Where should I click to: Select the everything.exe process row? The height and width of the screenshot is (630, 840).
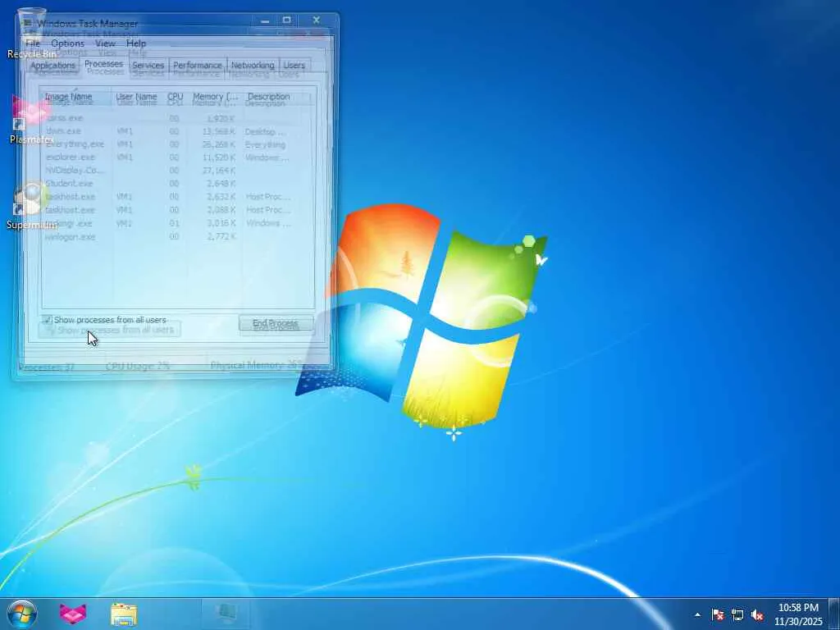coord(178,144)
